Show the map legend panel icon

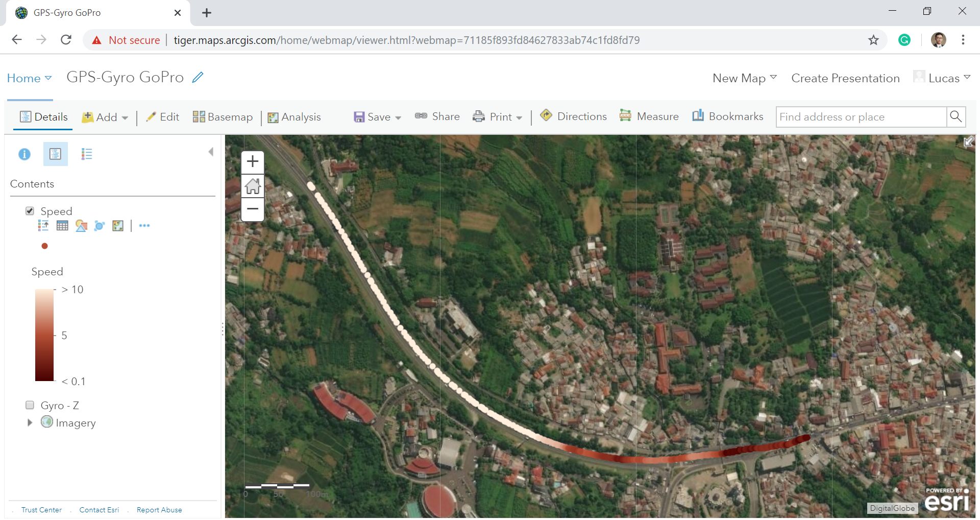coord(87,154)
